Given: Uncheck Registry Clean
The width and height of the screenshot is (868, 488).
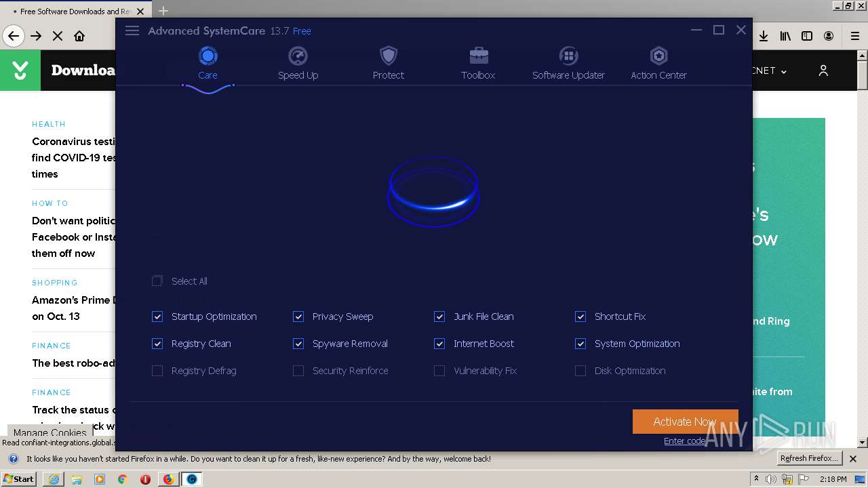Looking at the screenshot, I should pyautogui.click(x=157, y=344).
